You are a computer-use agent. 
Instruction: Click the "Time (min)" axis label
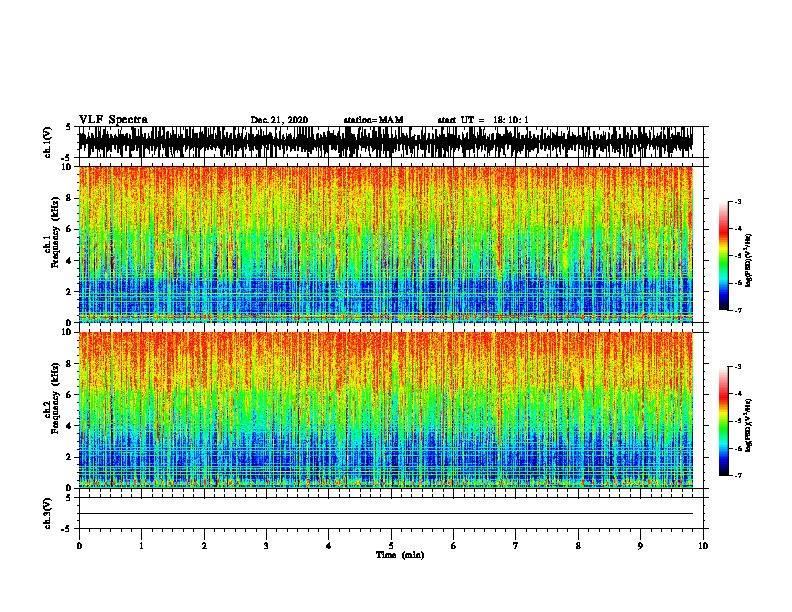[400, 555]
